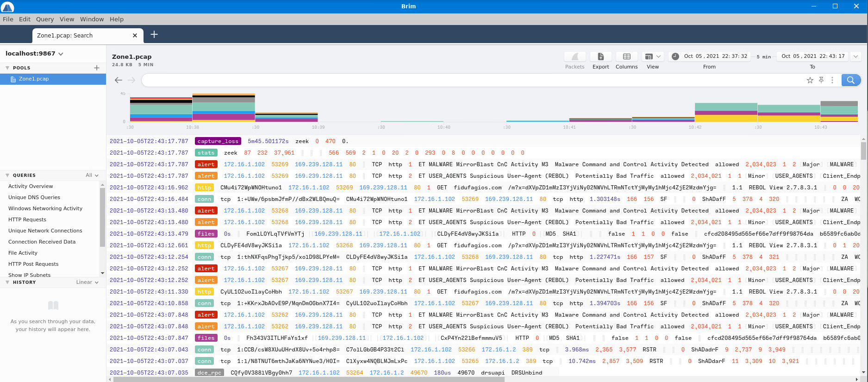The width and height of the screenshot is (868, 382).
Task: Open the Columns chooser icon
Action: click(626, 56)
